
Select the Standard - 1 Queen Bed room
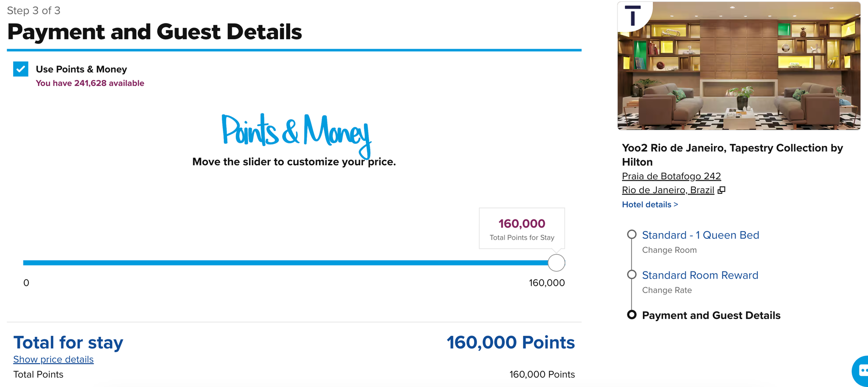700,235
